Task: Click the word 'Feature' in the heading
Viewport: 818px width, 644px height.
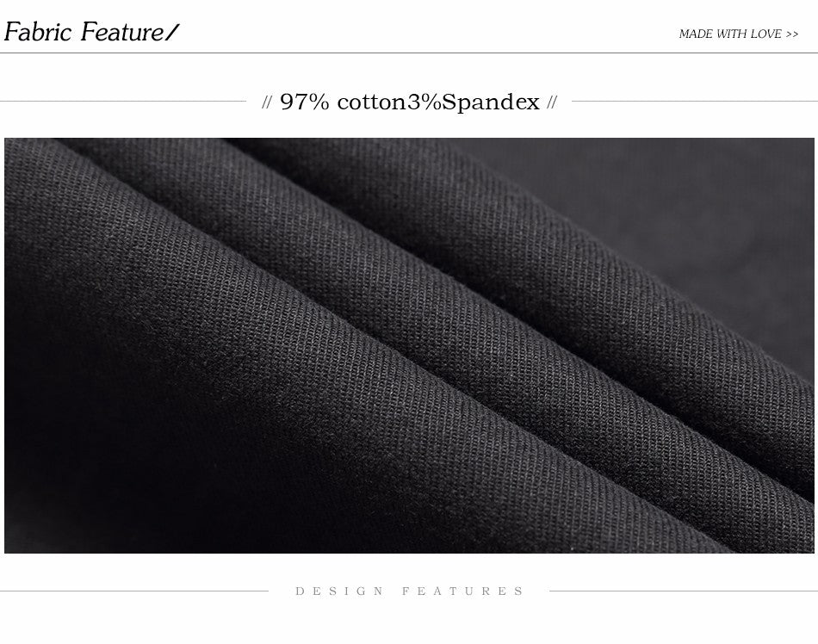Action: (x=122, y=32)
